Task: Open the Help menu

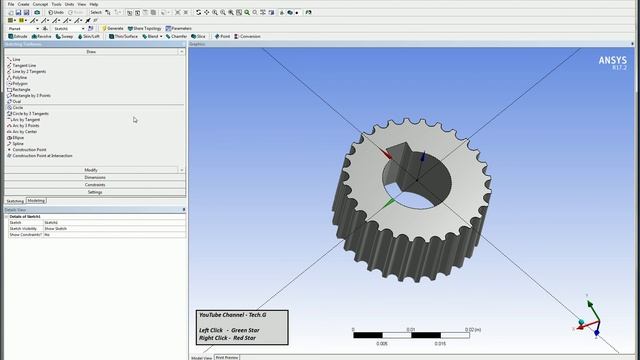Action: pyautogui.click(x=93, y=4)
